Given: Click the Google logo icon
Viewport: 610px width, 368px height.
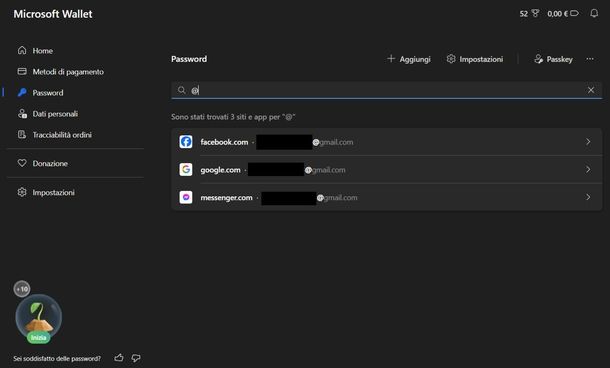Looking at the screenshot, I should pos(186,170).
